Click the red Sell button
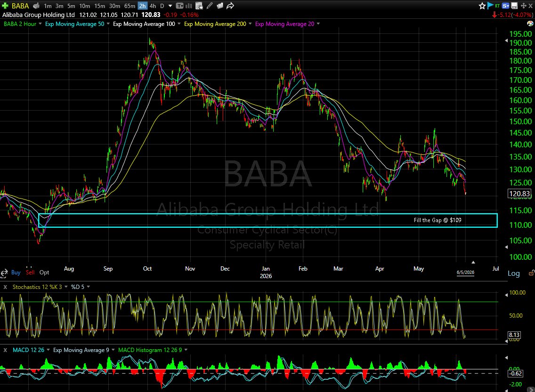This screenshot has width=535, height=392. pos(30,272)
